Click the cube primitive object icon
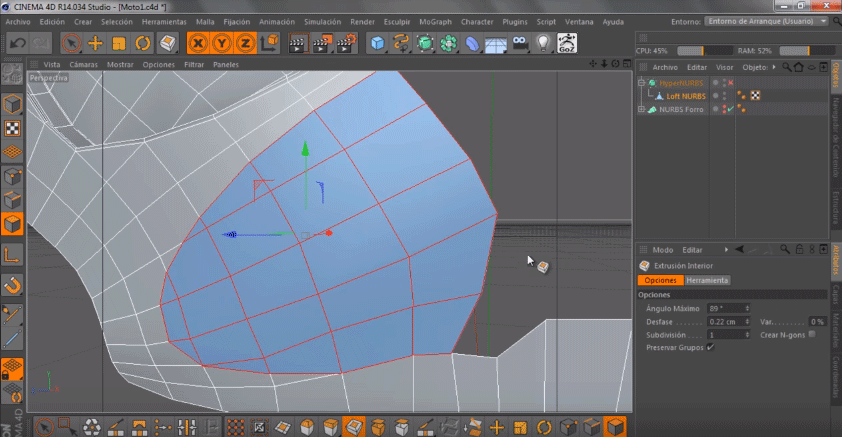The width and height of the screenshot is (842, 437). (x=377, y=42)
